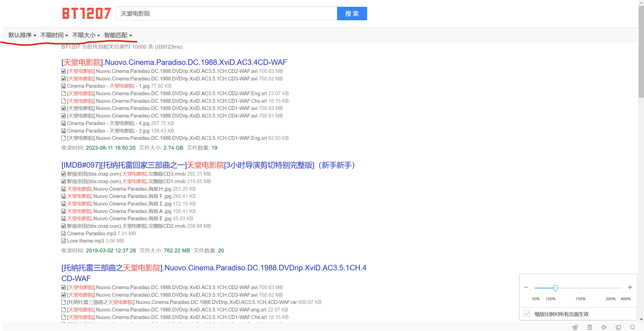Expand the 不限时间 time filter dropdown

(x=54, y=35)
